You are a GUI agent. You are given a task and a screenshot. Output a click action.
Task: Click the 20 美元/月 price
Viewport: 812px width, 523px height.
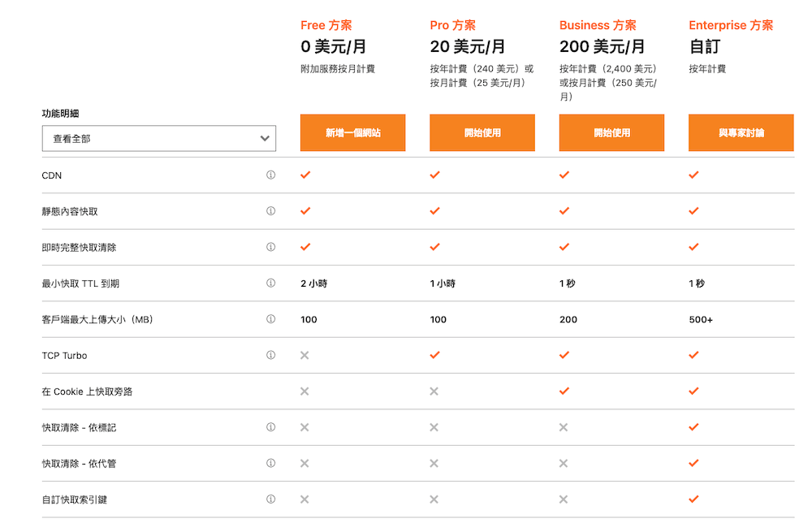pyautogui.click(x=467, y=46)
